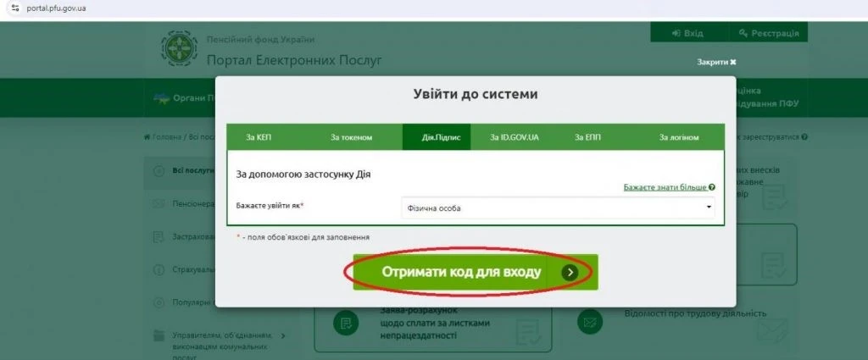Expand the Управителям, об'єднанням sidebar chevron
Viewport: 868px width, 360px height.
coord(283,336)
